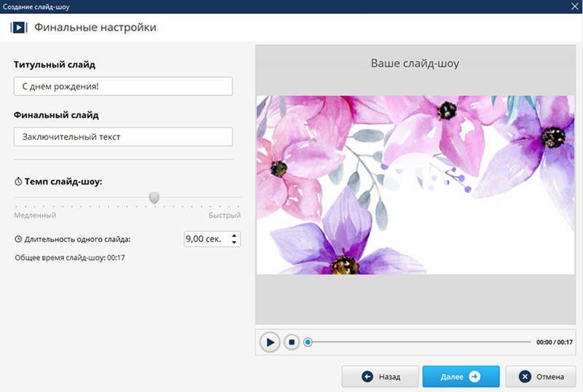
Task: Click the film icon beside Финальные настройки
Action: tap(18, 28)
